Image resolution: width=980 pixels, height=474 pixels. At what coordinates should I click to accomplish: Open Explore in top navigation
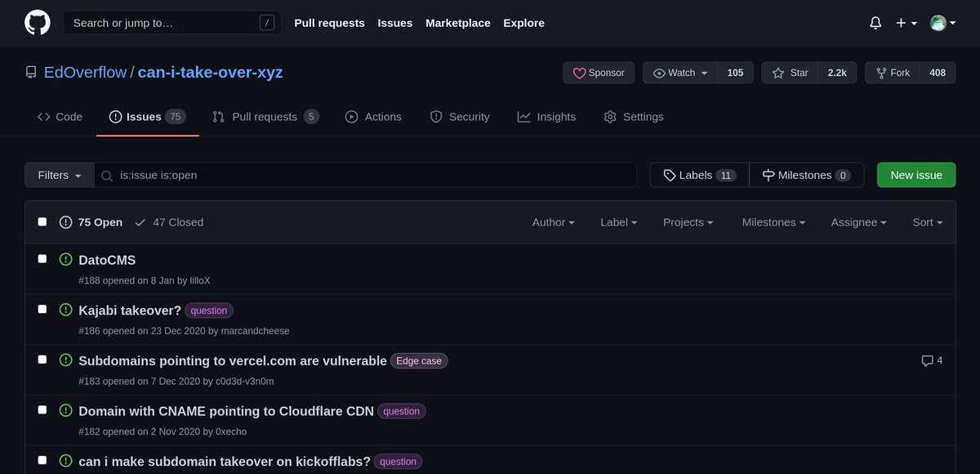tap(523, 23)
